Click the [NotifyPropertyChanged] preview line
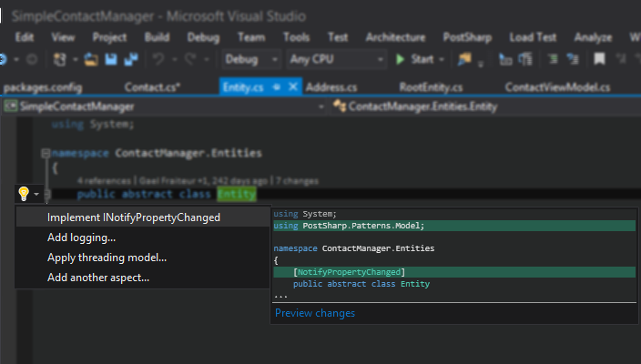641x364 pixels. point(454,272)
